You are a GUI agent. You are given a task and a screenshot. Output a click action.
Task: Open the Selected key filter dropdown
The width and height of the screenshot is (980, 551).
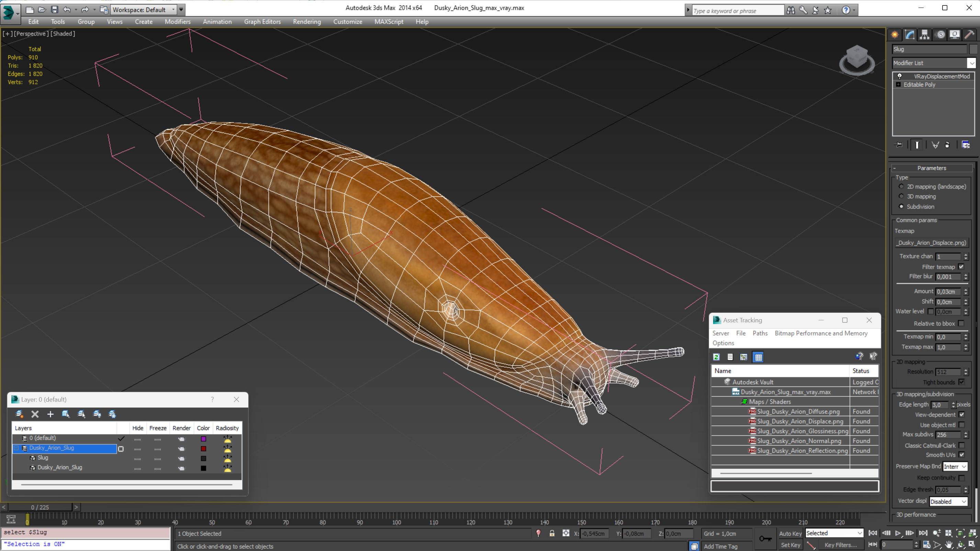[x=834, y=533]
